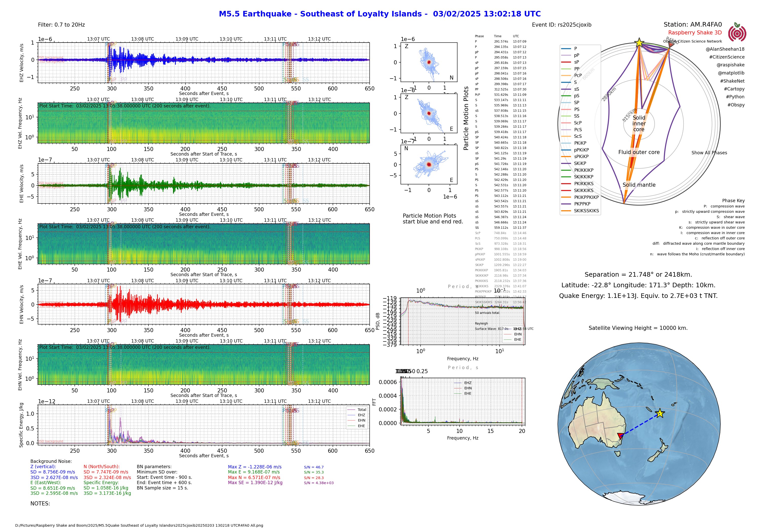This screenshot has width=760, height=532.
Task: Click the red station triangle on the ray diagram
Action: coord(671,45)
